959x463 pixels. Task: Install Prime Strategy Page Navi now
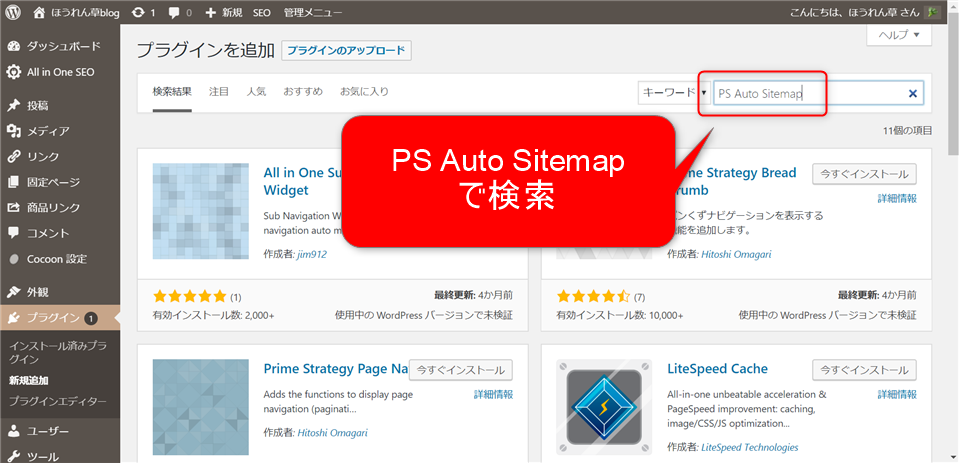point(461,370)
